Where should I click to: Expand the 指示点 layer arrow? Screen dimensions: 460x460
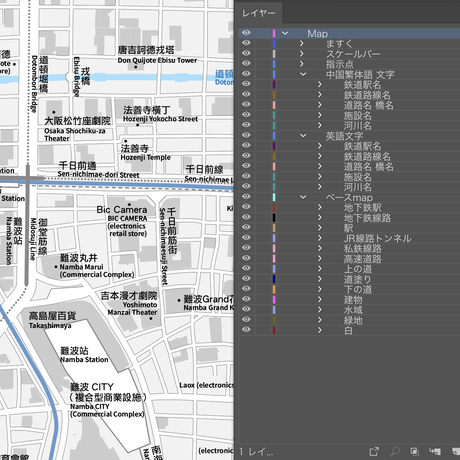302,63
